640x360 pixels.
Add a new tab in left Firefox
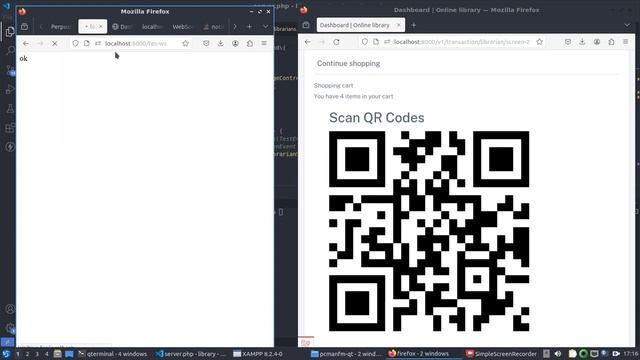click(x=249, y=27)
